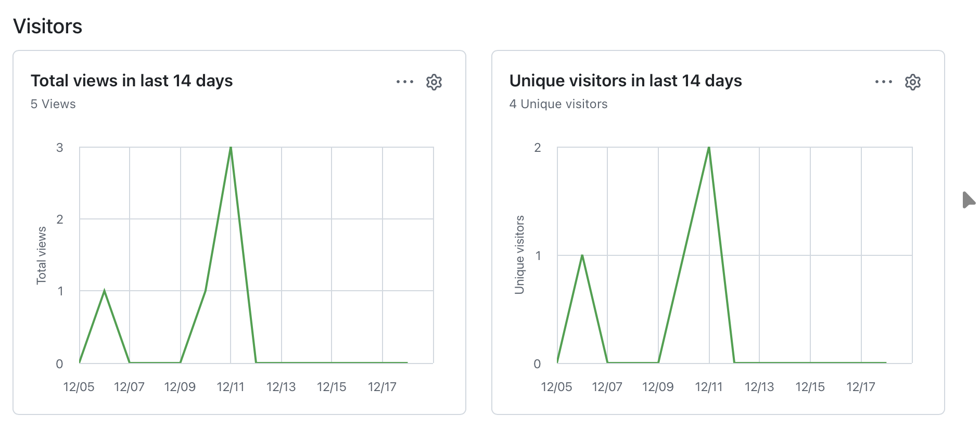The width and height of the screenshot is (980, 441).
Task: Click the 12/11 peak in Total views chart
Action: click(231, 148)
